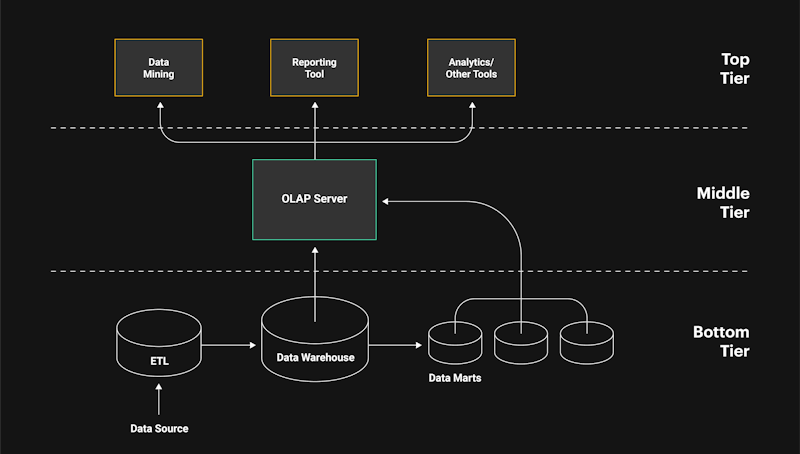Click the Data Marts label

tap(455, 378)
